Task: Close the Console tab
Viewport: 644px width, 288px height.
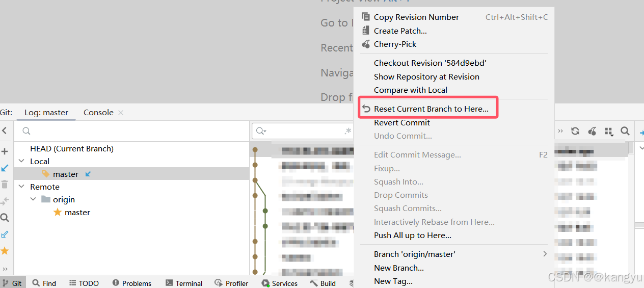Action: click(121, 112)
